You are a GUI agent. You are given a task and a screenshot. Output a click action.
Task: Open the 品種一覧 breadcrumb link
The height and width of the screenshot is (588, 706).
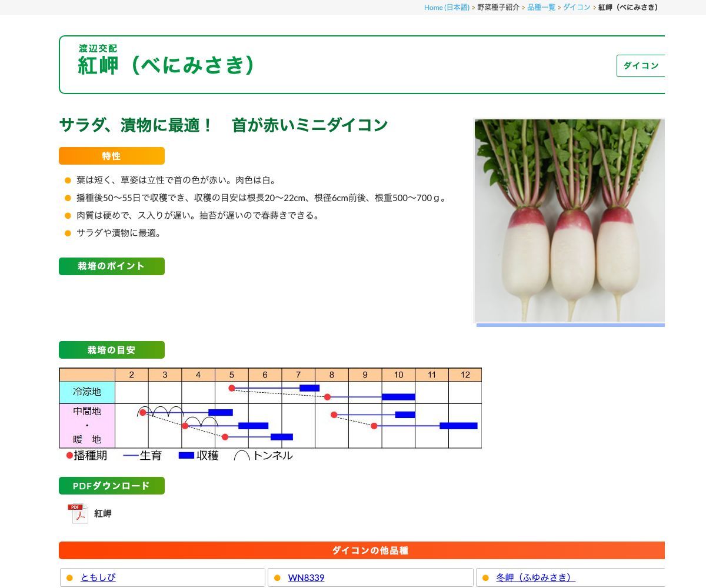541,7
